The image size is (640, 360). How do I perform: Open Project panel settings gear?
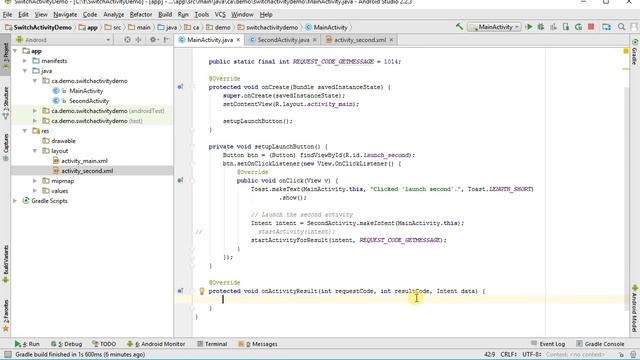tap(153, 40)
